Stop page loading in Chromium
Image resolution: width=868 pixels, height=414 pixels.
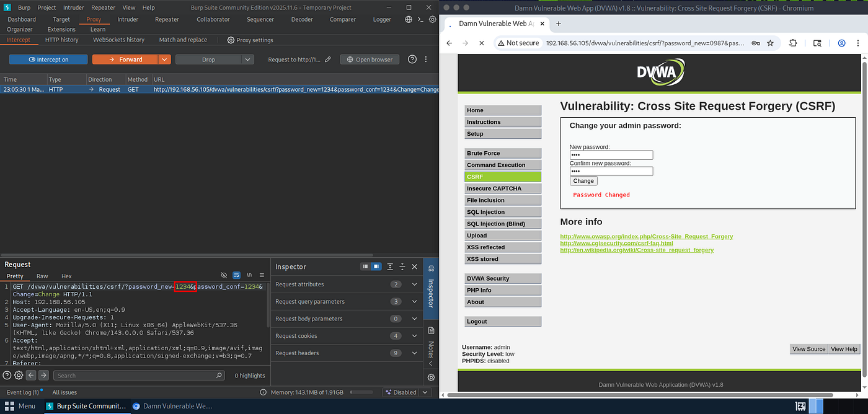[482, 43]
